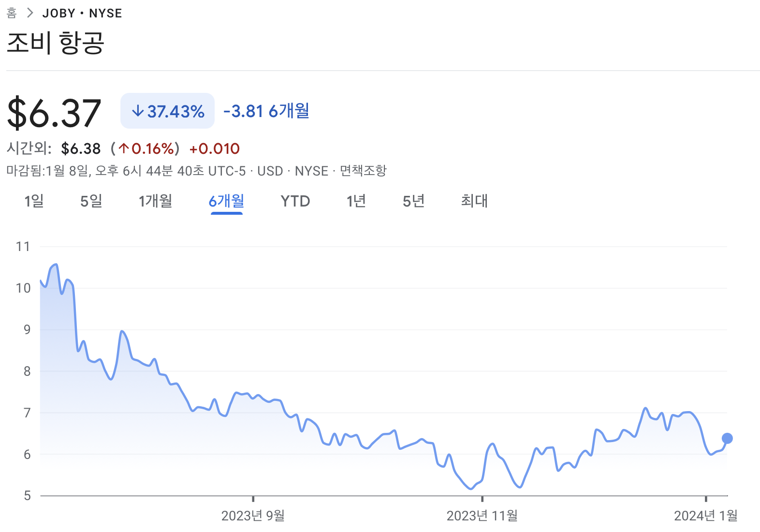Click the 2023년 9월 axis label
The image size is (760, 532).
(x=253, y=516)
